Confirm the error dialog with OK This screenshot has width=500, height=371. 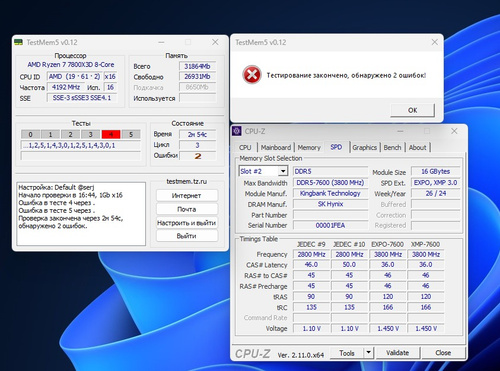(412, 110)
